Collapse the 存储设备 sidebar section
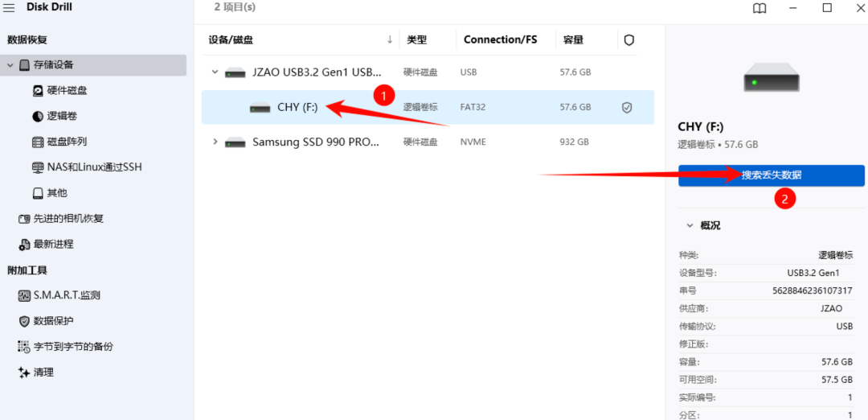This screenshot has width=868, height=420. 10,65
